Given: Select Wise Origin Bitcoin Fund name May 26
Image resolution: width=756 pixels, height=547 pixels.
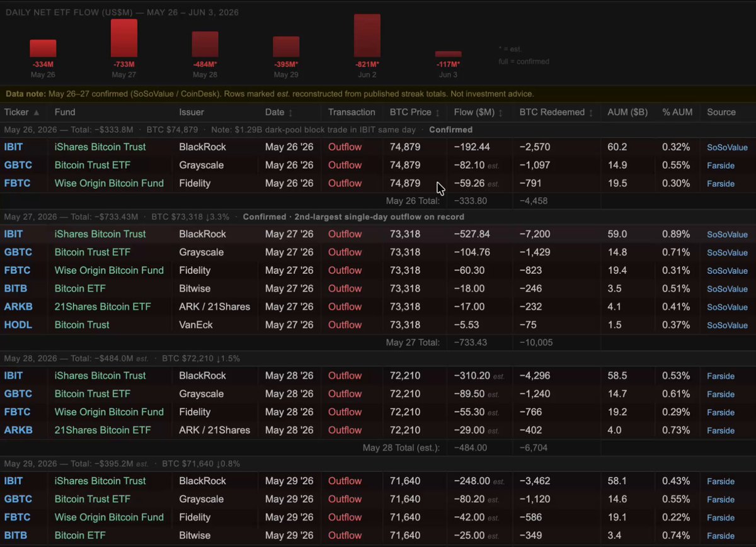Looking at the screenshot, I should (109, 183).
